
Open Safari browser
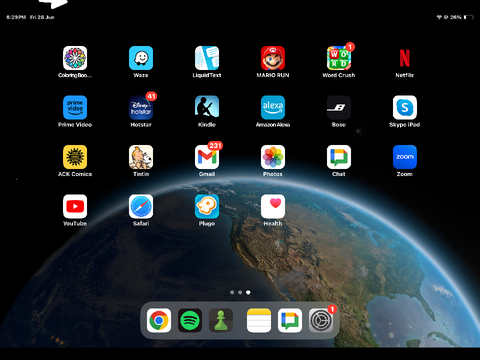[x=141, y=206]
